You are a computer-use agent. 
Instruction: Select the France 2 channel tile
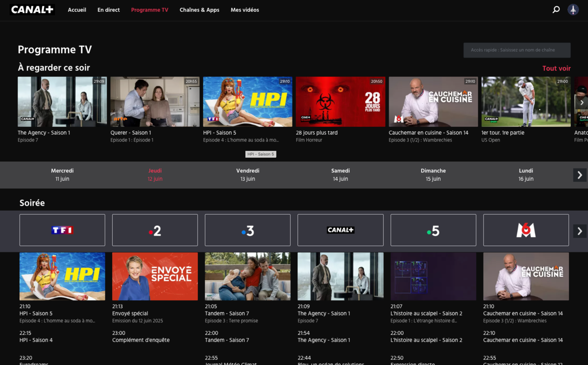tap(155, 230)
